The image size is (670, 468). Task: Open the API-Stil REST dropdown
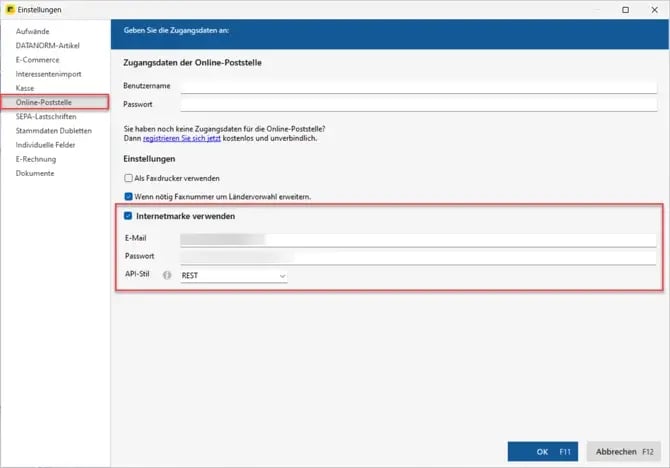(x=233, y=275)
